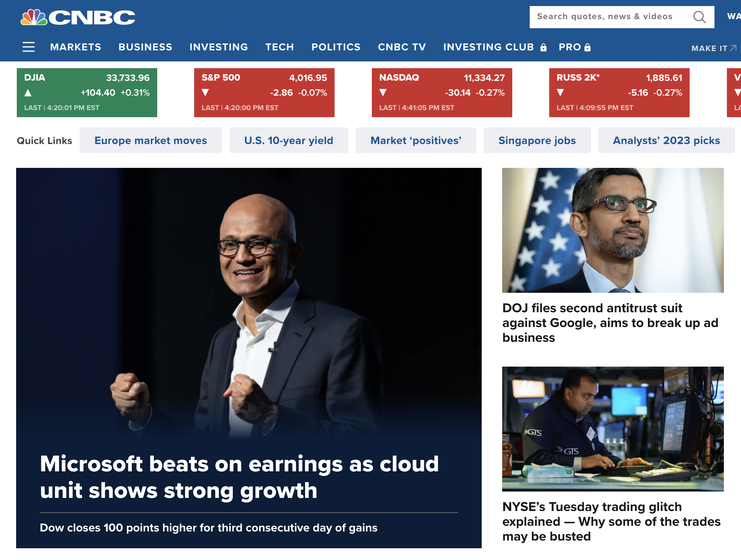Click the RUSS 2K down arrow indicator
Image resolution: width=741 pixels, height=560 pixels.
[x=561, y=93]
